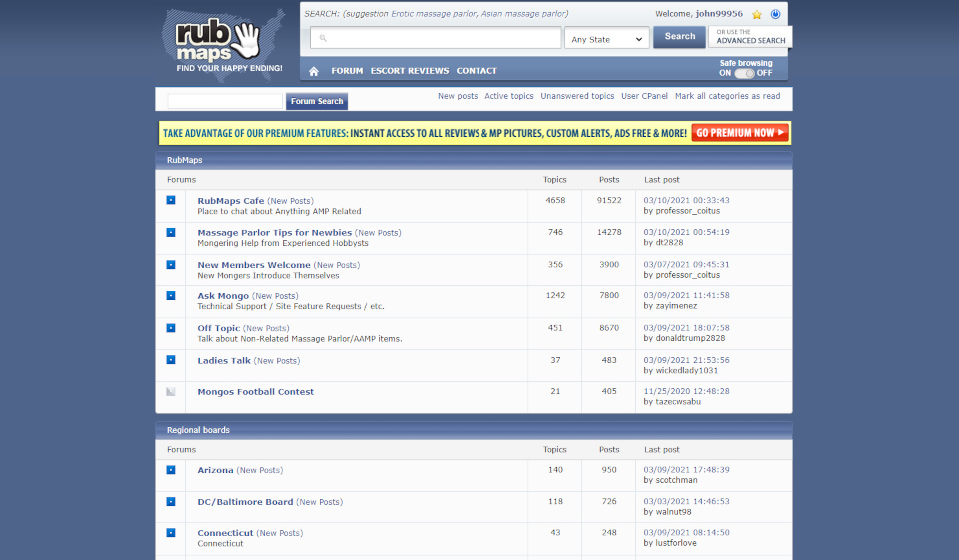959x560 pixels.
Task: Click the yellow premium features banner text
Action: coord(426,133)
